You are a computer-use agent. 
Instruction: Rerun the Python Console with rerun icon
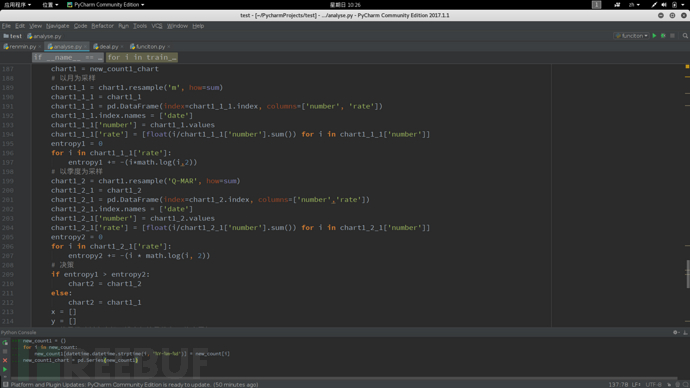(5, 342)
